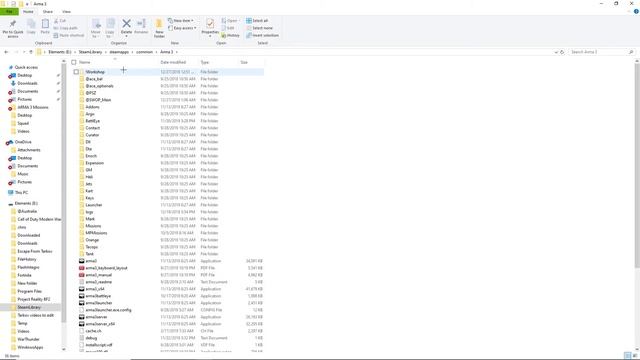
Task: Click the Copy path ribbon item
Action: pos(65,28)
